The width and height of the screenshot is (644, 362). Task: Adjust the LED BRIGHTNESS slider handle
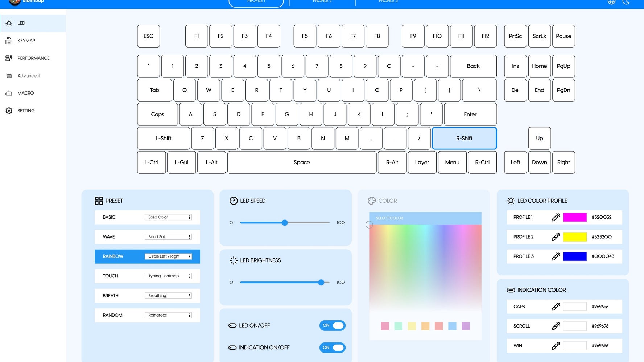321,282
